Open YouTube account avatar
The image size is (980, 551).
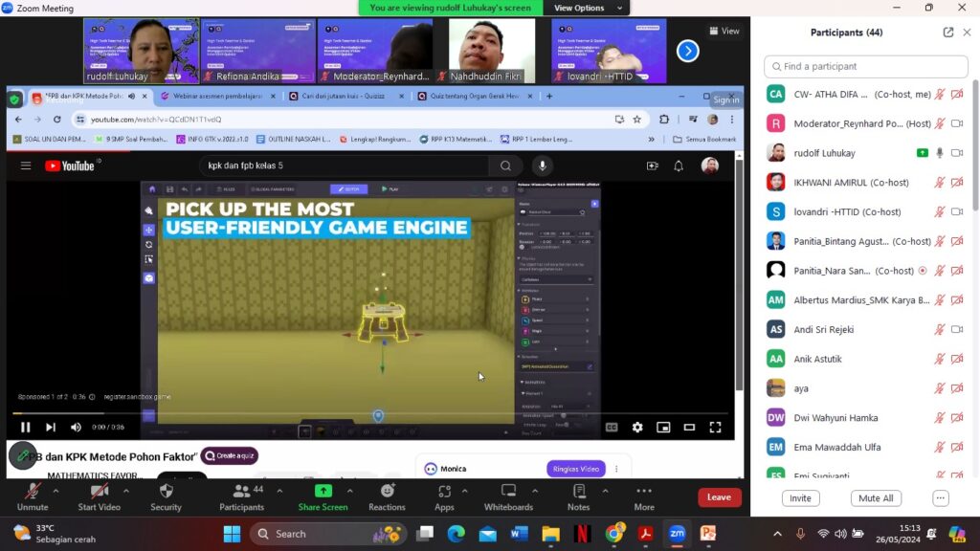click(710, 165)
